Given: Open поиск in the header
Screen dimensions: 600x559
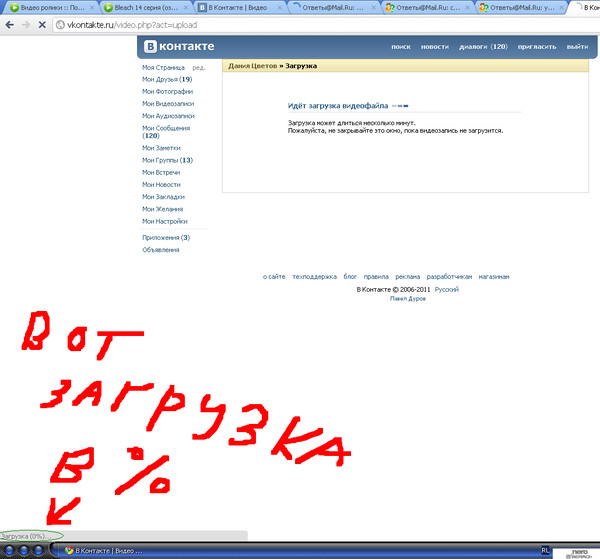Looking at the screenshot, I should (401, 47).
